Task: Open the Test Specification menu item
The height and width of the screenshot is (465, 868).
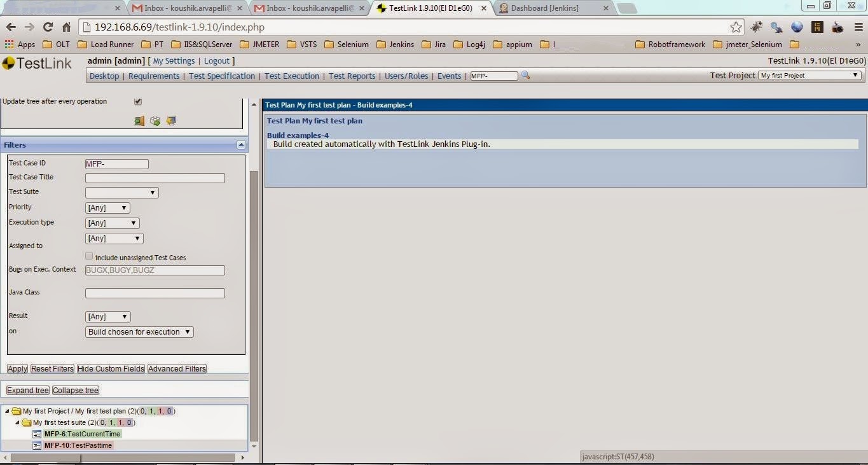Action: tap(222, 76)
